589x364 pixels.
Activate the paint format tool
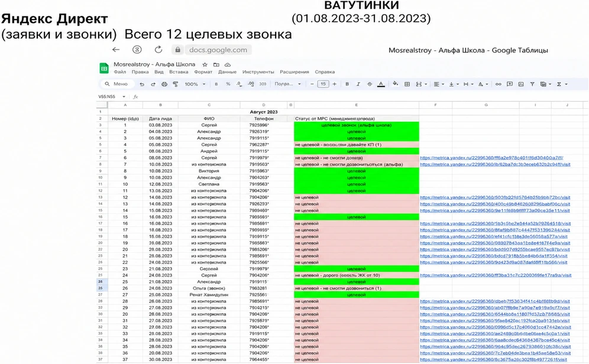pos(176,84)
